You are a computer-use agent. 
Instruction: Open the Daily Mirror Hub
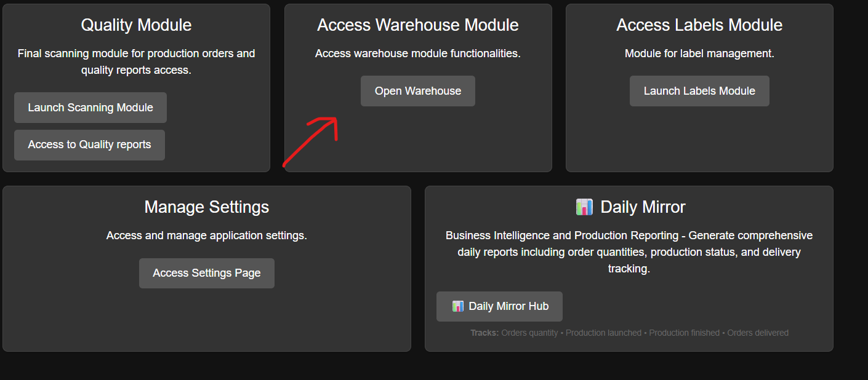[499, 306]
